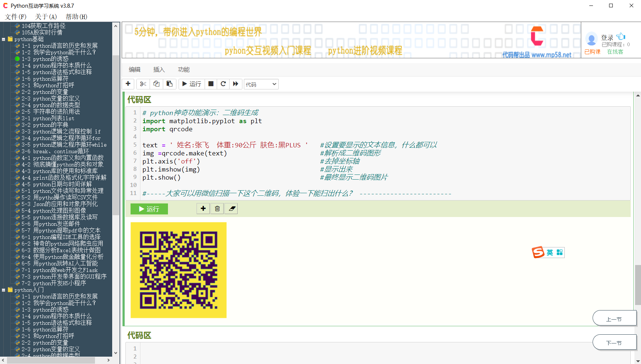The height and width of the screenshot is (364, 641).
Task: Click the 已购课 link
Action: tap(592, 52)
